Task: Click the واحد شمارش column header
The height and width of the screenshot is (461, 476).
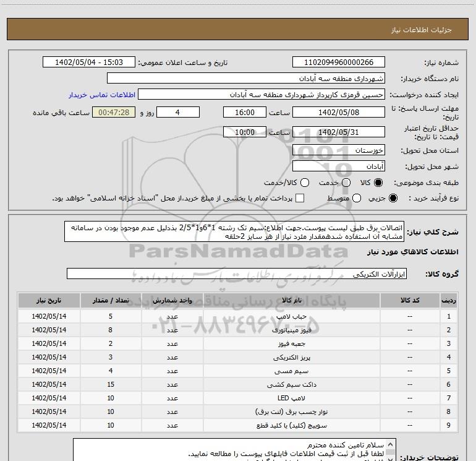Action: point(172,300)
